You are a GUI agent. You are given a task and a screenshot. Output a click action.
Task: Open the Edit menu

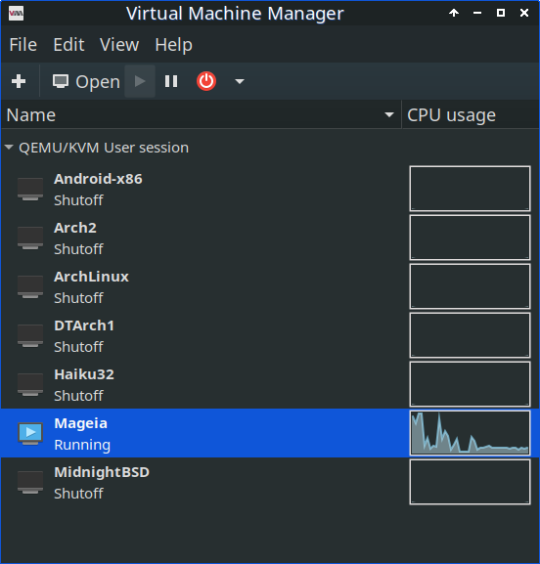pyautogui.click(x=69, y=45)
